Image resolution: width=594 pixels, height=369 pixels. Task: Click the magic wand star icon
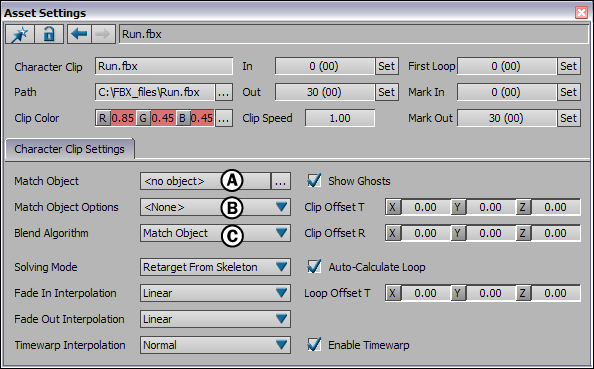click(20, 34)
